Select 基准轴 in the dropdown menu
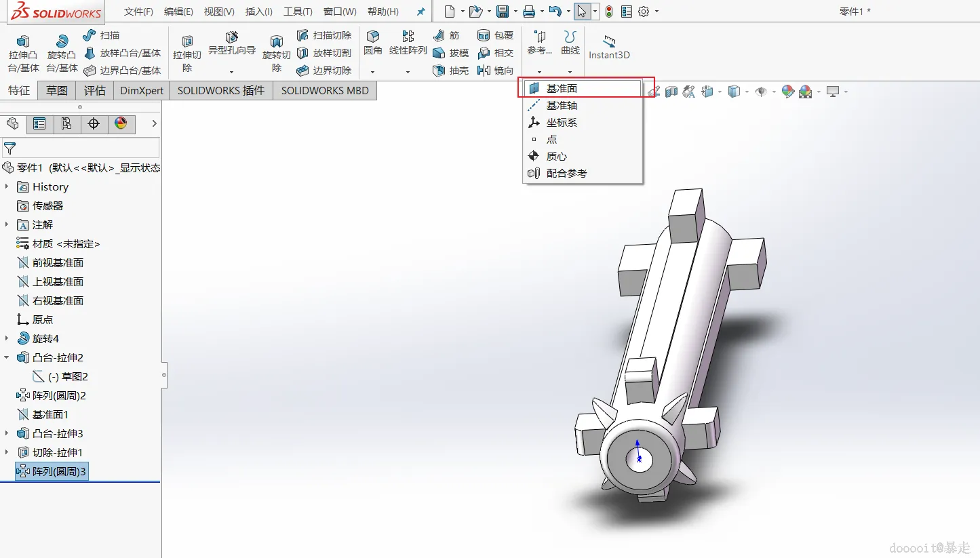The height and width of the screenshot is (558, 980). 562,106
